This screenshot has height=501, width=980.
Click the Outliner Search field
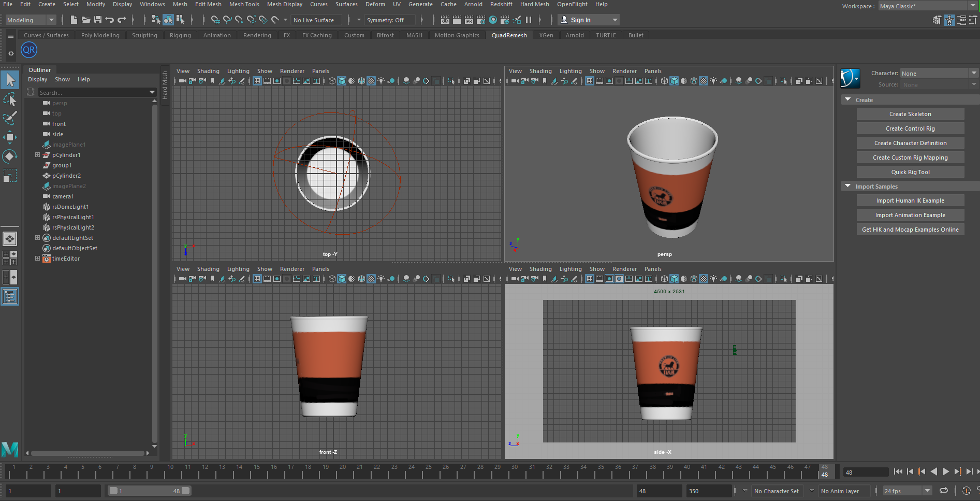(97, 92)
